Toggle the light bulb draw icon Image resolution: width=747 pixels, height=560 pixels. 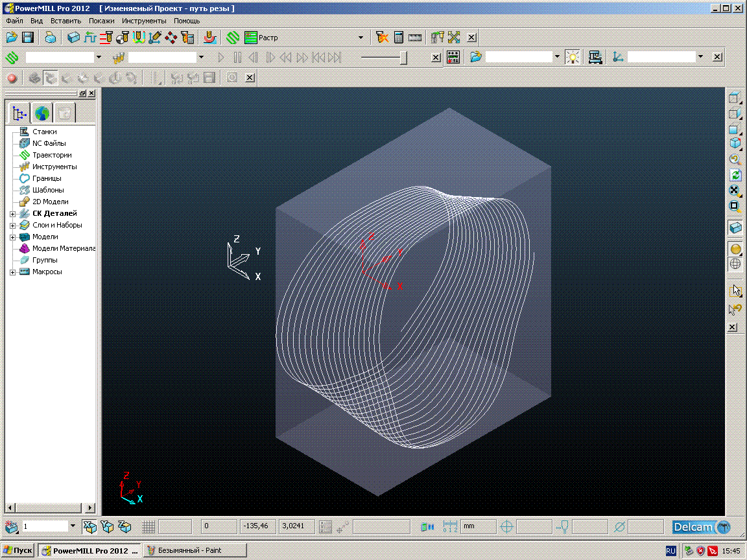[x=572, y=57]
